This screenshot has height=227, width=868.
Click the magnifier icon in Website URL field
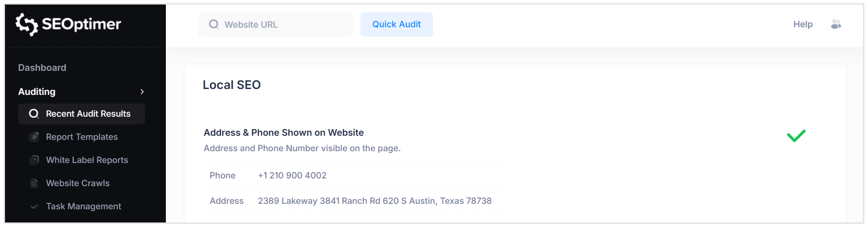tap(214, 25)
